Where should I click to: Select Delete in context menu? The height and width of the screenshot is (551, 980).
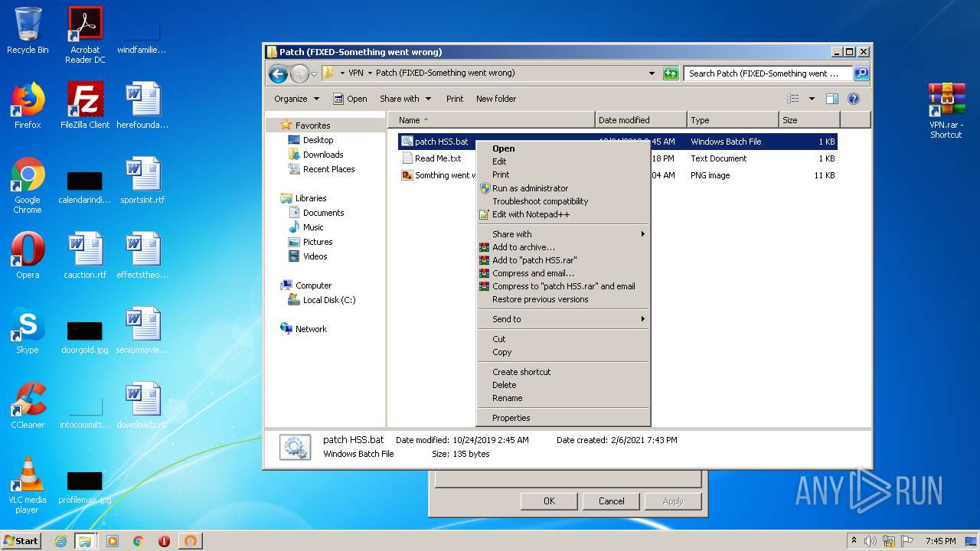(x=563, y=385)
